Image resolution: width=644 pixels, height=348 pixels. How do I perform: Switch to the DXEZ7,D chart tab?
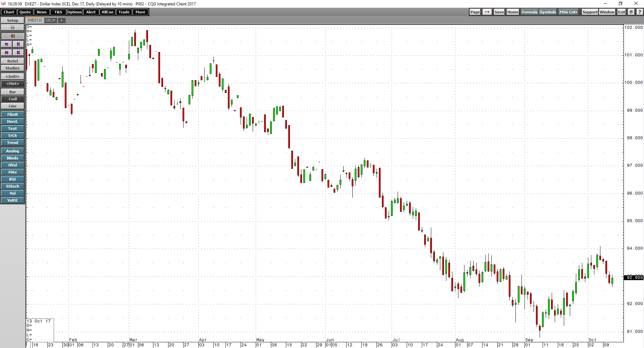point(35,20)
